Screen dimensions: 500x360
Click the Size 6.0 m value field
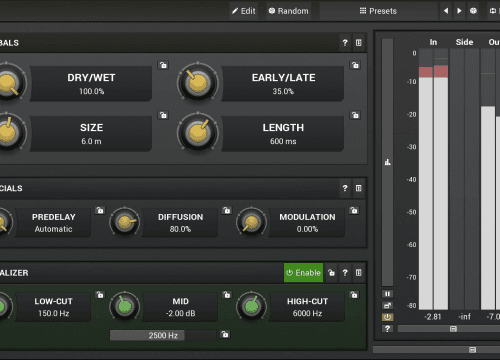(91, 134)
